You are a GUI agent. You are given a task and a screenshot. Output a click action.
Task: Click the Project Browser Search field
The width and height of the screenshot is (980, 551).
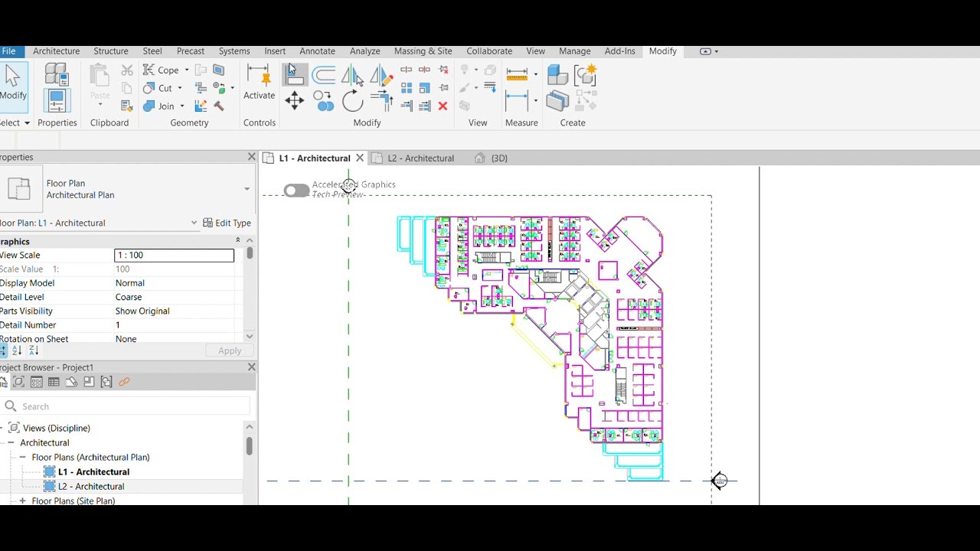pos(126,406)
